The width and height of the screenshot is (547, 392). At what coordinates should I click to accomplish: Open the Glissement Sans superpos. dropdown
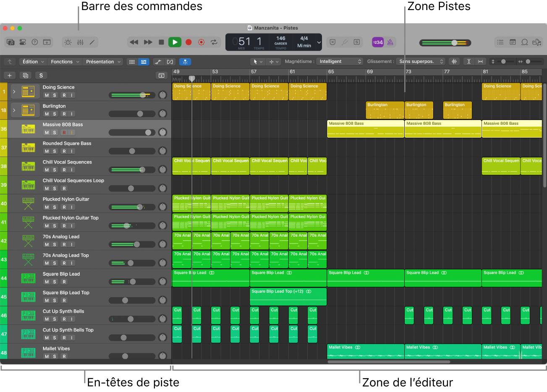tap(420, 61)
